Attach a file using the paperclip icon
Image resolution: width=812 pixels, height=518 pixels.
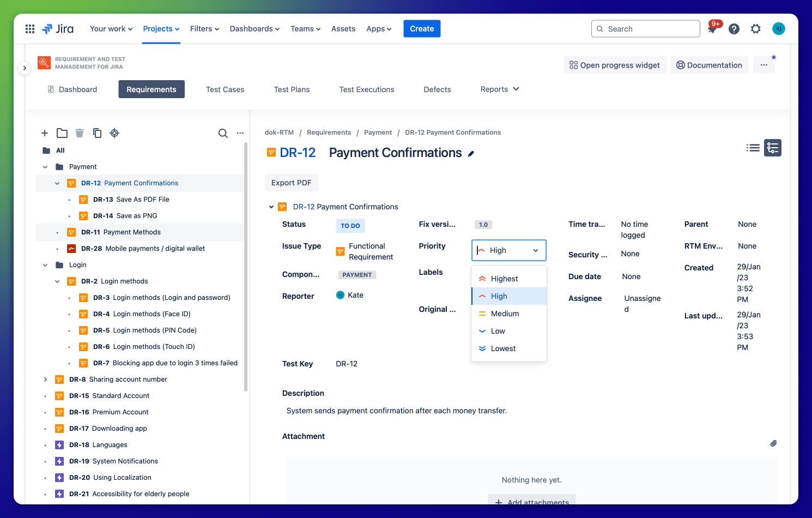pos(773,443)
